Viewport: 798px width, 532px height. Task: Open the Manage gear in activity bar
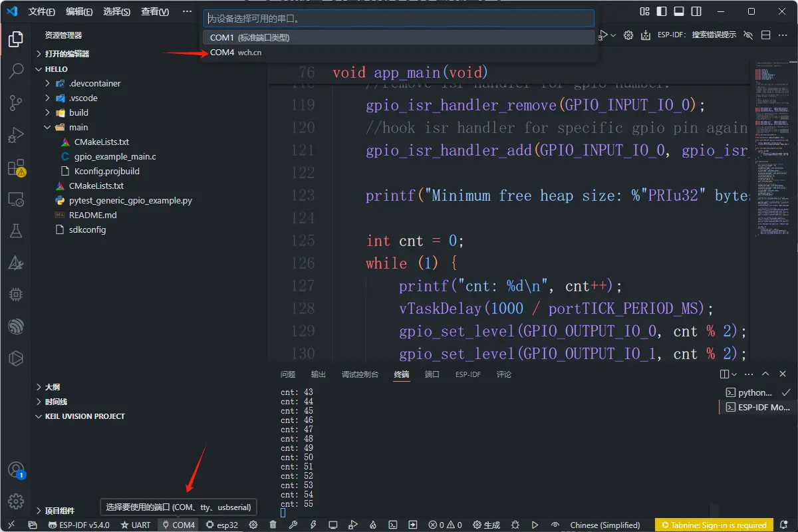click(15, 502)
